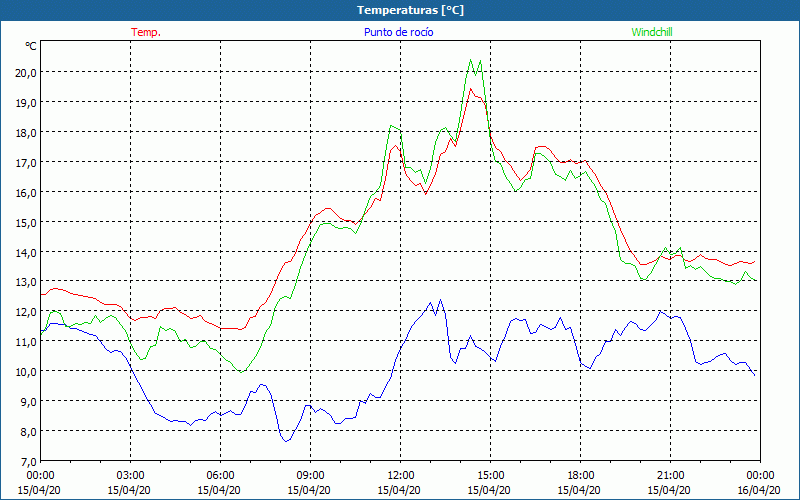
Task: Click the 13,0 y-axis value
Action: [x=27, y=282]
